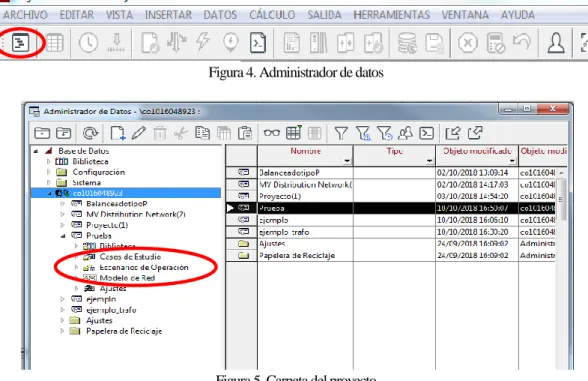Collapse the Prueba project node in tree
Image resolution: width=588 pixels, height=381 pixels.
(63, 236)
